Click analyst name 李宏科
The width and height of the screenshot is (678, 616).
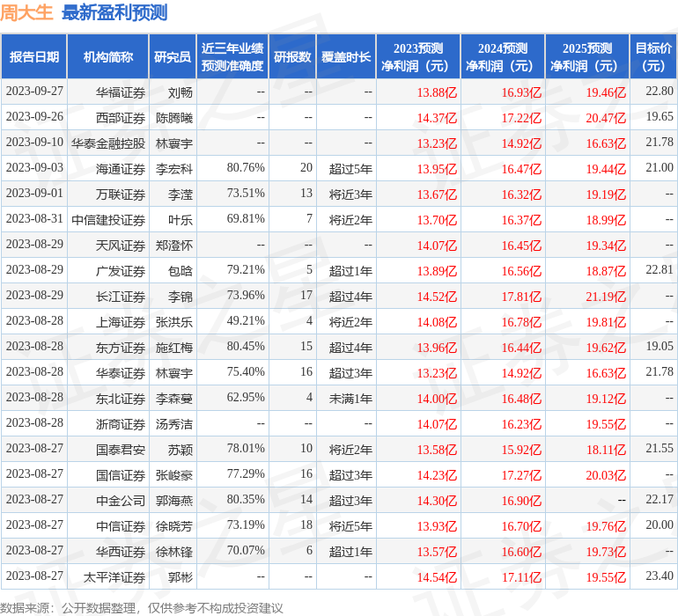[173, 169]
